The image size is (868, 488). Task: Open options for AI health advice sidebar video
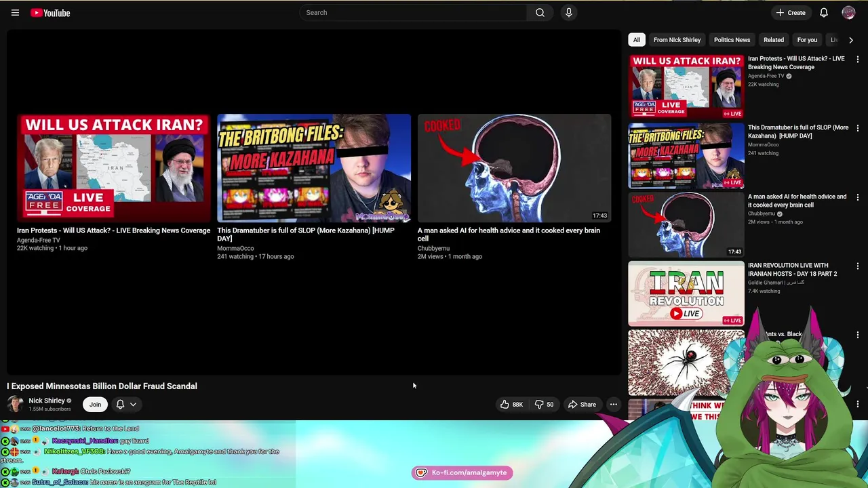click(857, 197)
